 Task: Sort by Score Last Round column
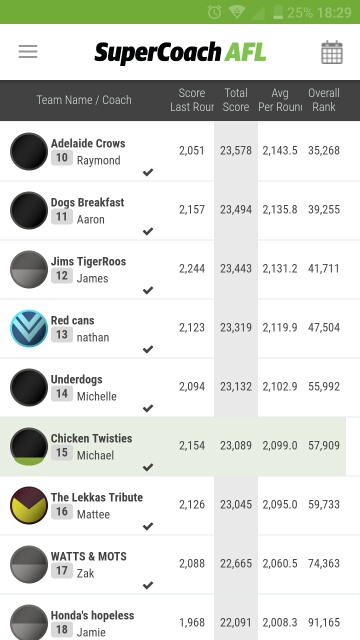192,100
